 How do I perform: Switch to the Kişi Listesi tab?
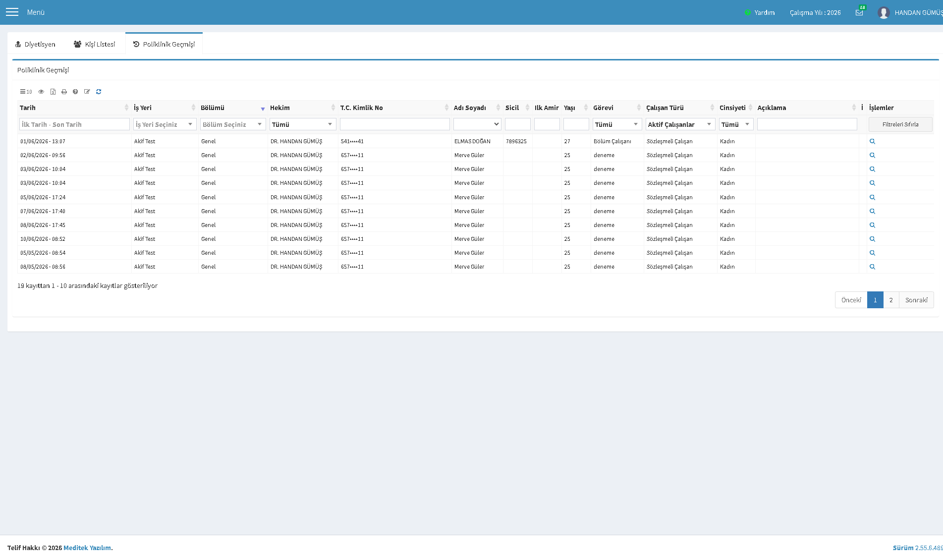point(95,44)
